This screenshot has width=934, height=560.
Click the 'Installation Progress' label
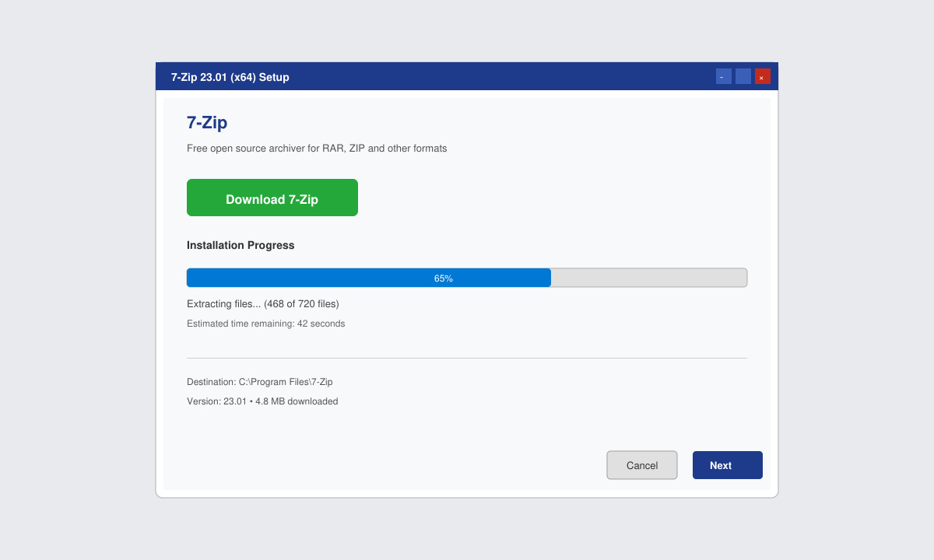(241, 245)
